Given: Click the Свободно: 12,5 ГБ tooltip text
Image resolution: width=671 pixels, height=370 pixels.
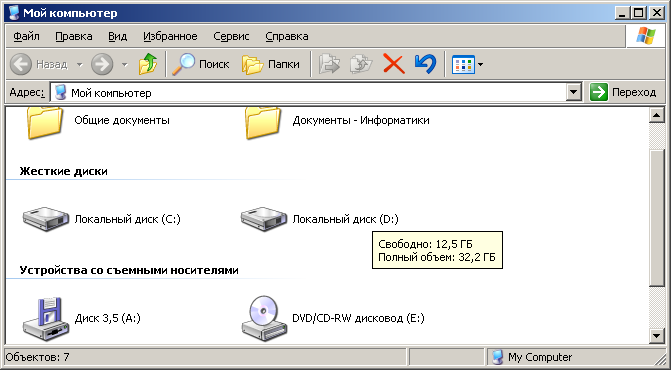Looking at the screenshot, I should 425,244.
